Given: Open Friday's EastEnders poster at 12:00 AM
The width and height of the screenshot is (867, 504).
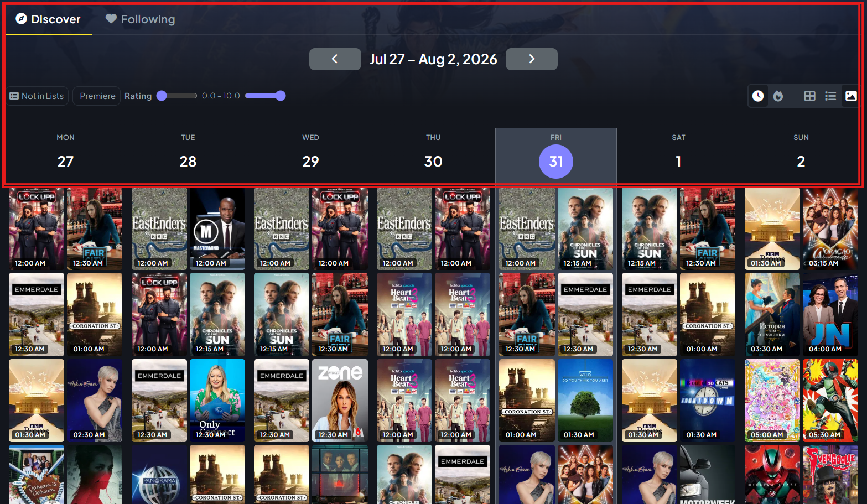Looking at the screenshot, I should 527,229.
